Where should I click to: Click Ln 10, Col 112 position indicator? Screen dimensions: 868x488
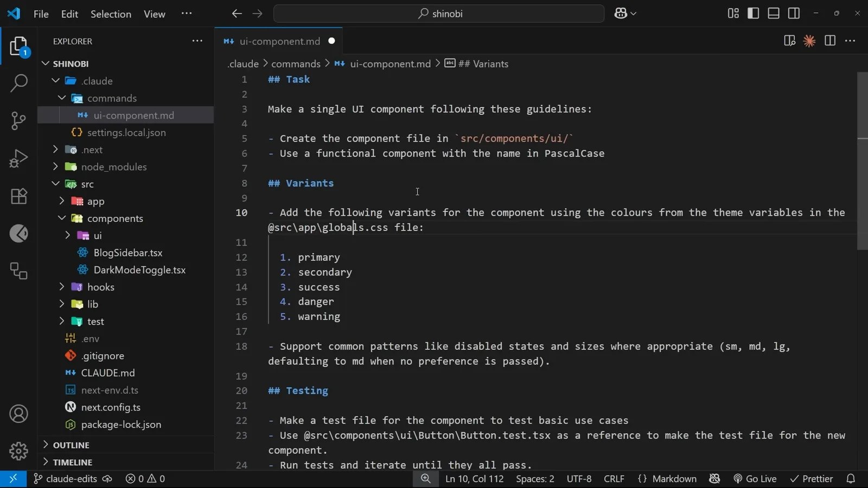pos(475,479)
